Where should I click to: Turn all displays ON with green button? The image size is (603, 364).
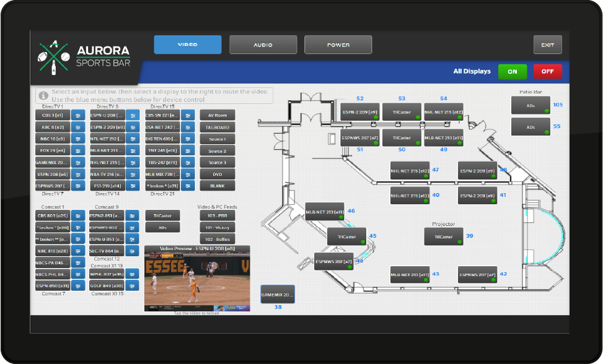point(513,71)
